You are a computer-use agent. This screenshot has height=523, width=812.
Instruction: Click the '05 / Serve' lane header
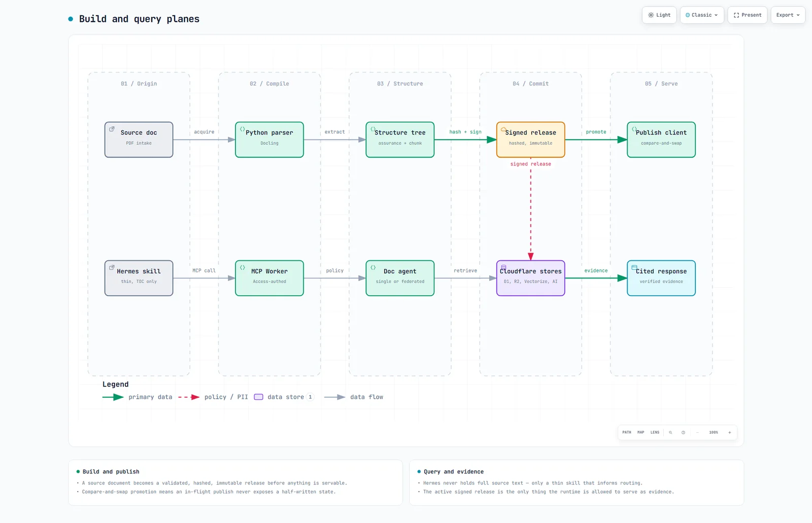pos(661,84)
